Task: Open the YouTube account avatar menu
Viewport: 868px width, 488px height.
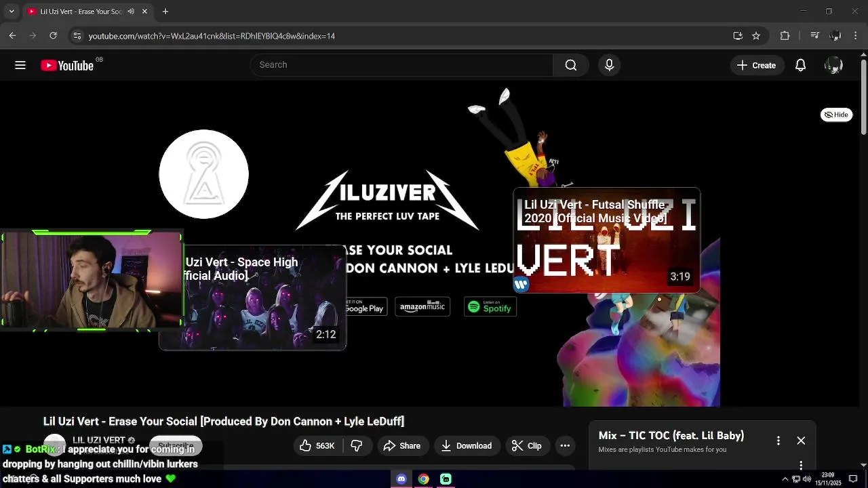Action: pos(833,65)
